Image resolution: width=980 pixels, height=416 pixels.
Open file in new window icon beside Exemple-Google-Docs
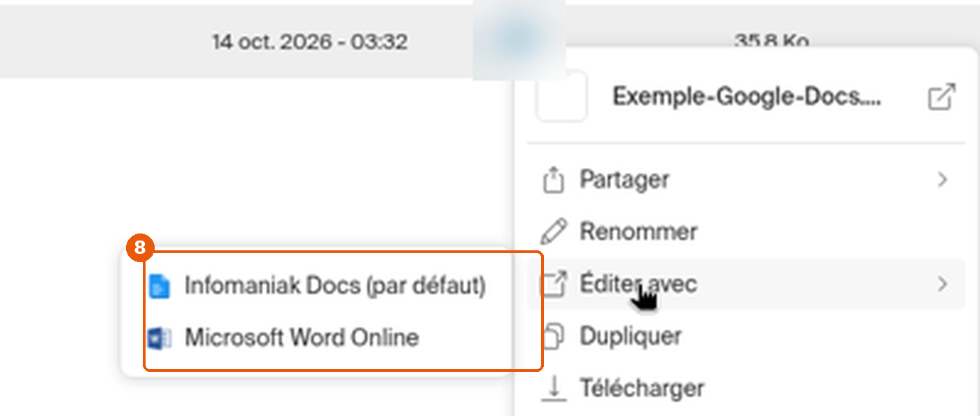click(941, 96)
